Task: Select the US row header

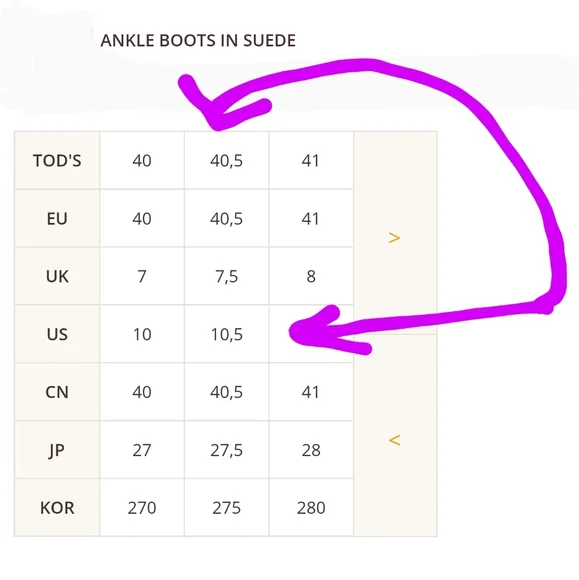Action: click(x=57, y=334)
